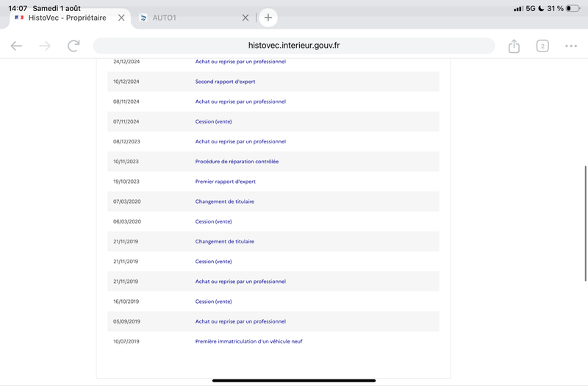This screenshot has height=386, width=588.
Task: Close the AUTO1 tab
Action: coord(245,18)
